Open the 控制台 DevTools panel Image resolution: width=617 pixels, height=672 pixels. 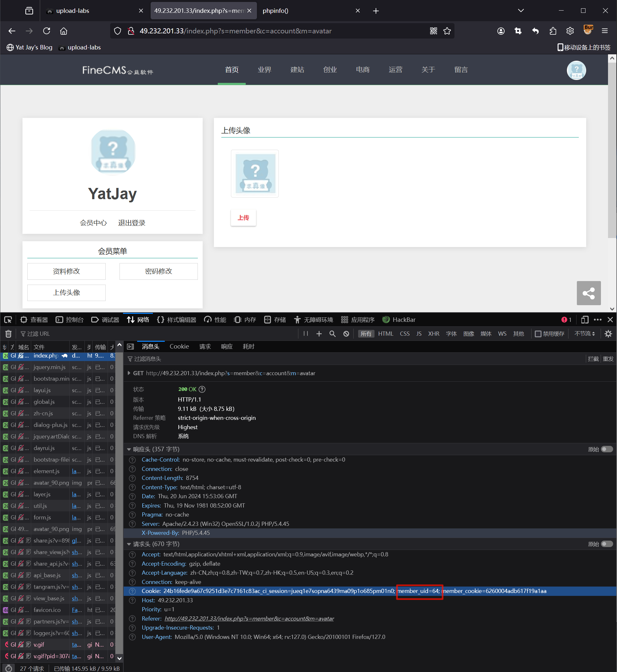69,320
